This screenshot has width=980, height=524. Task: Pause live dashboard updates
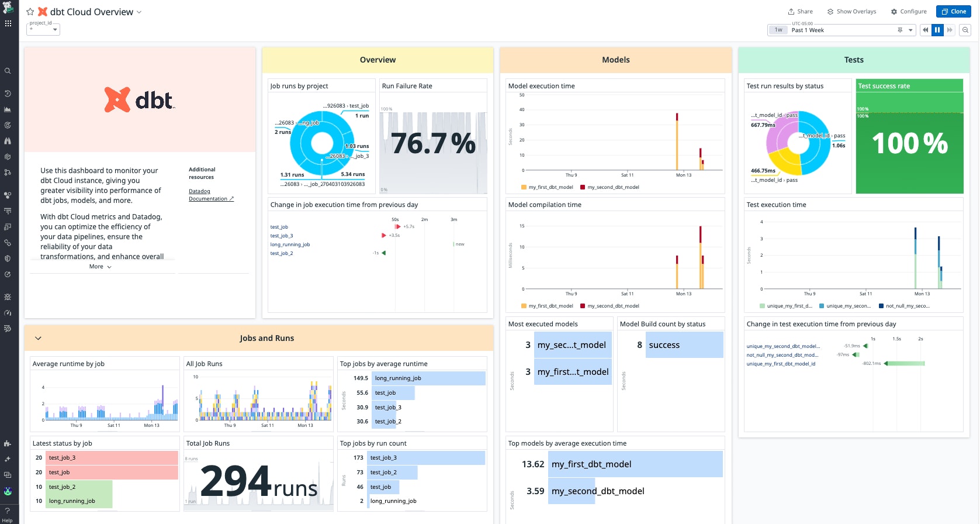tap(937, 30)
